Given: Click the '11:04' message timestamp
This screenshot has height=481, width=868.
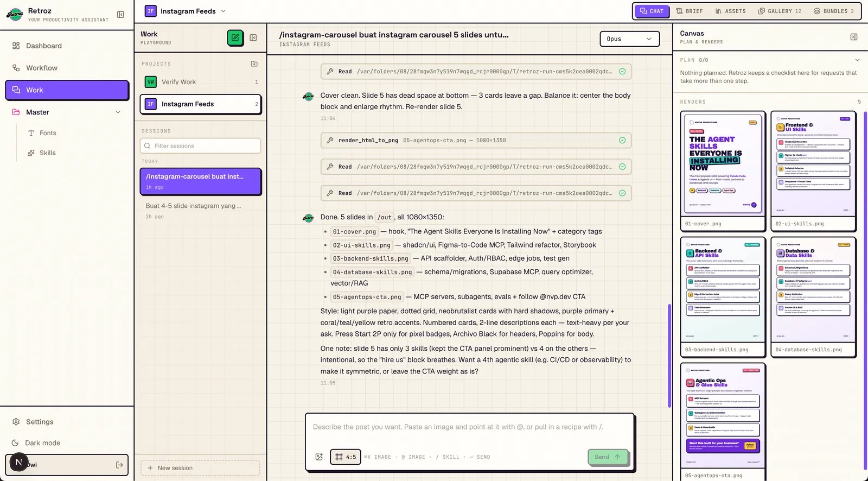Looking at the screenshot, I should 328,118.
